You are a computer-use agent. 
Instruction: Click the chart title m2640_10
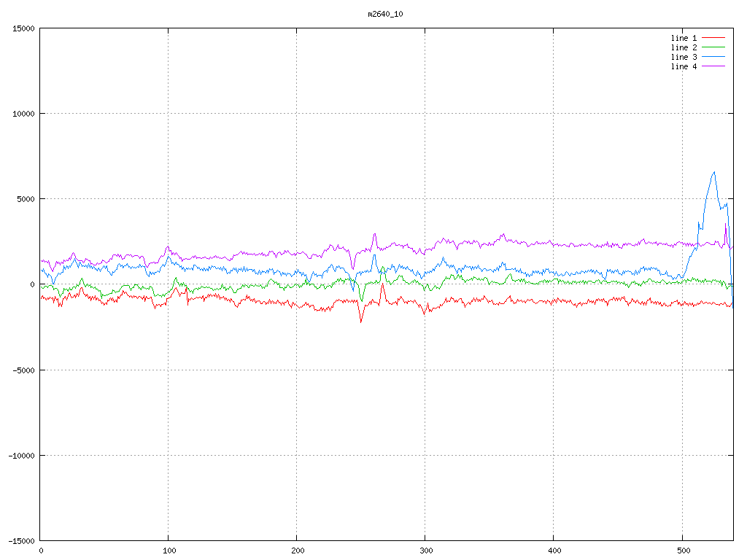click(x=384, y=14)
